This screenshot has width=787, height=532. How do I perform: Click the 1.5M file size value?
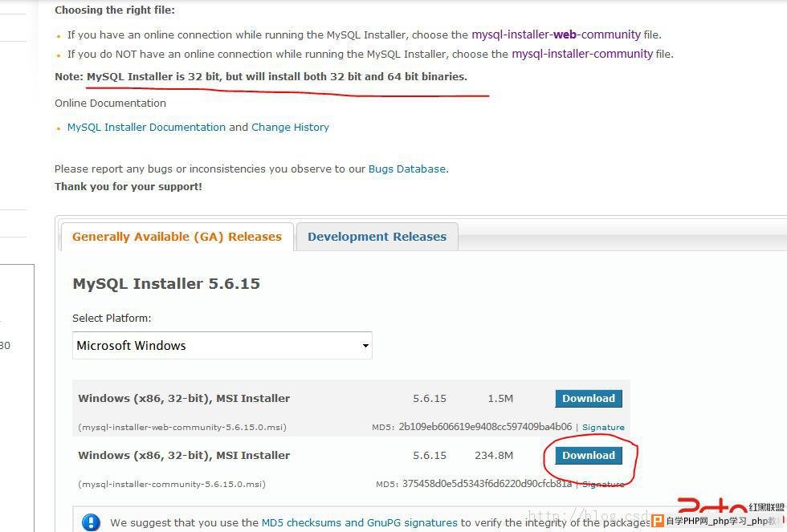(500, 399)
